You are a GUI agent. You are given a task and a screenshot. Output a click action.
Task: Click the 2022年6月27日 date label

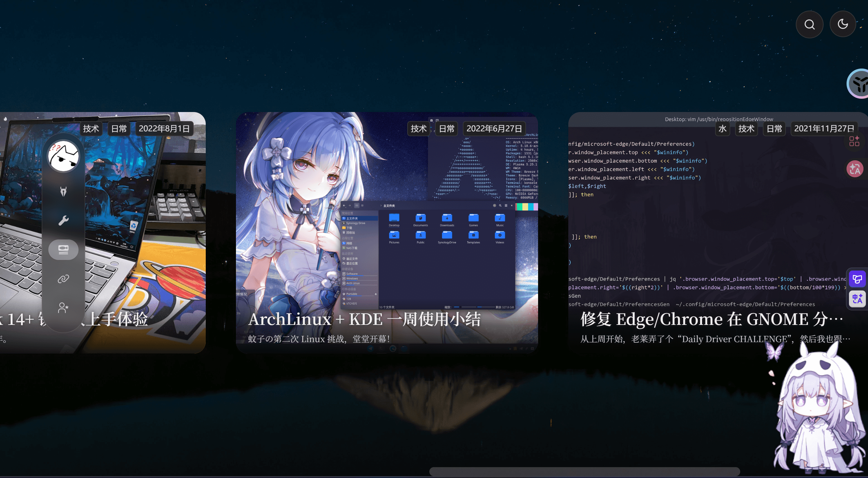494,129
